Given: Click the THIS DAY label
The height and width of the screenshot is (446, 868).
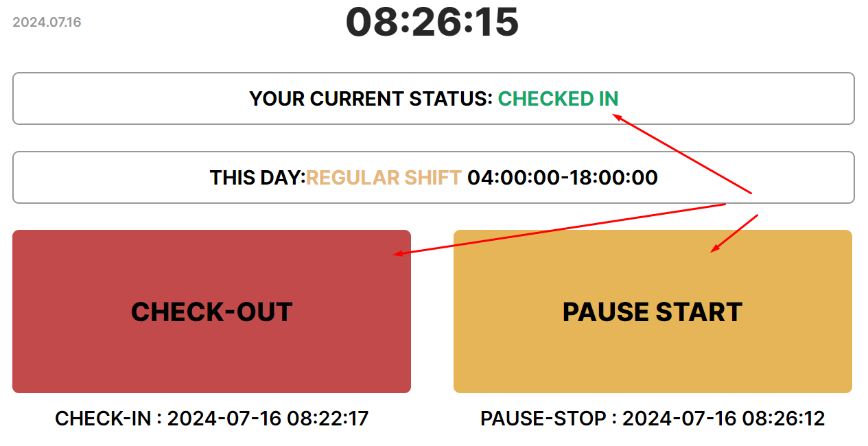Looking at the screenshot, I should (x=257, y=178).
